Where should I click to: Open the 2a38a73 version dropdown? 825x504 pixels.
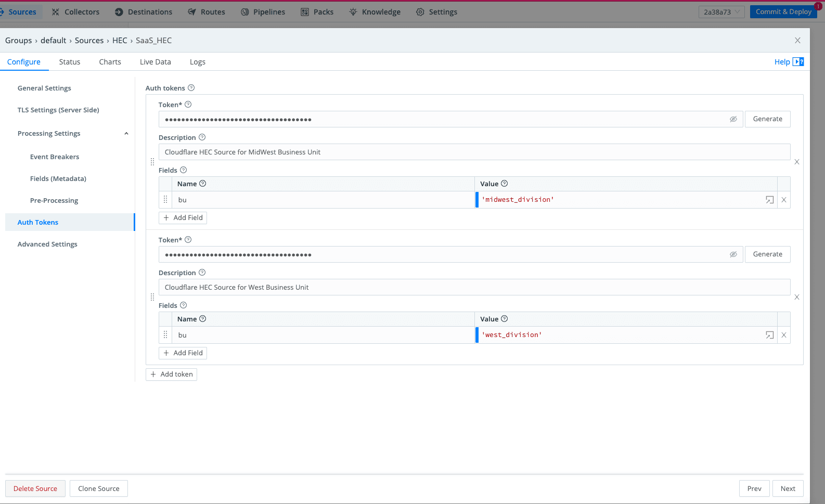[721, 12]
